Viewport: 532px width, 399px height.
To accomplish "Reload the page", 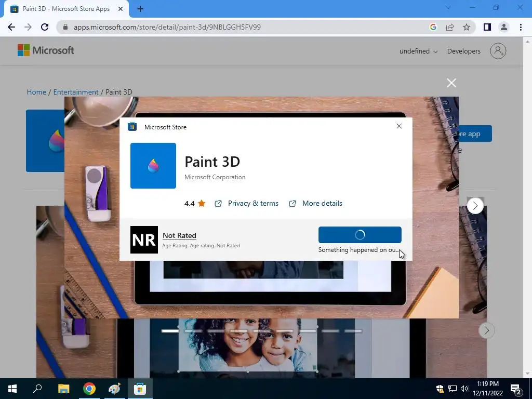I will pos(45,27).
